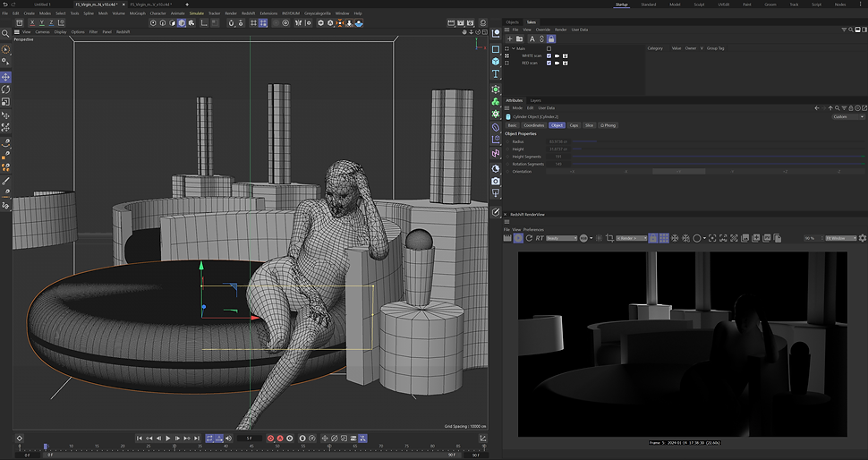Open the layouts overflow menu at top right

(x=861, y=4)
